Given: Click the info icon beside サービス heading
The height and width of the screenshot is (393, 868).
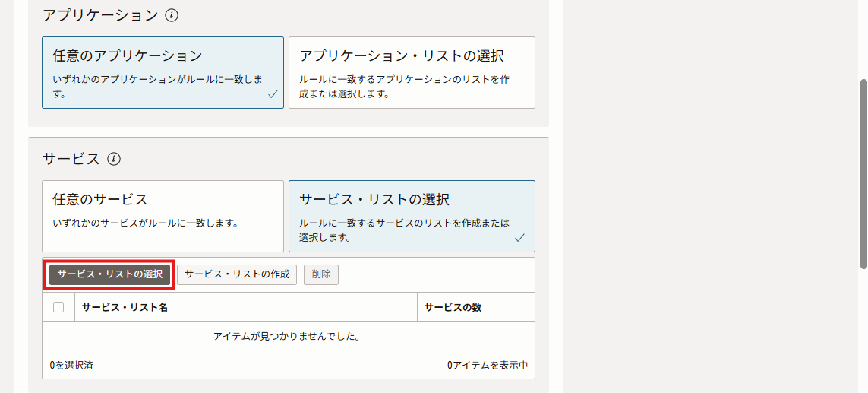Looking at the screenshot, I should [x=114, y=159].
